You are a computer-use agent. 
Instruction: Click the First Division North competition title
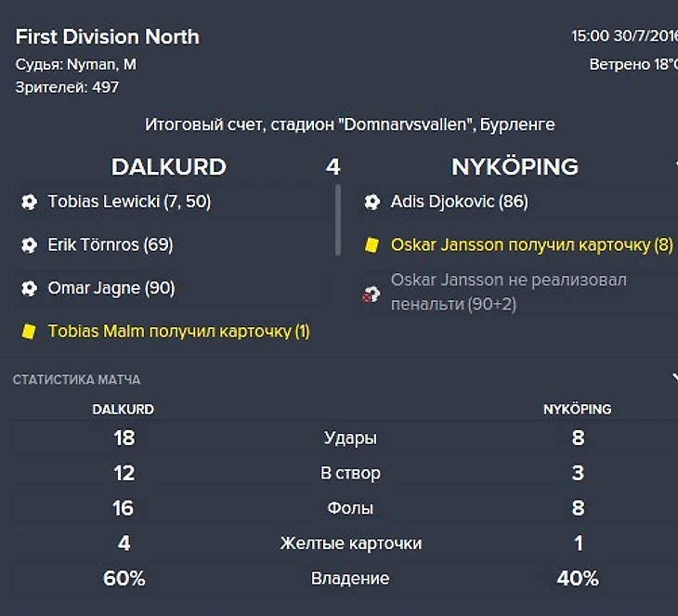[108, 37]
